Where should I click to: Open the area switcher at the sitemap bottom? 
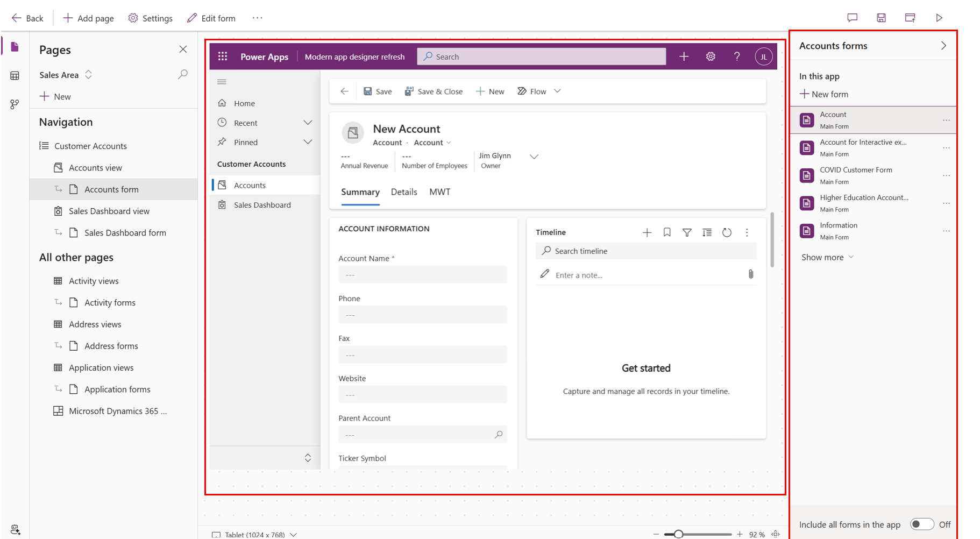pyautogui.click(x=308, y=458)
